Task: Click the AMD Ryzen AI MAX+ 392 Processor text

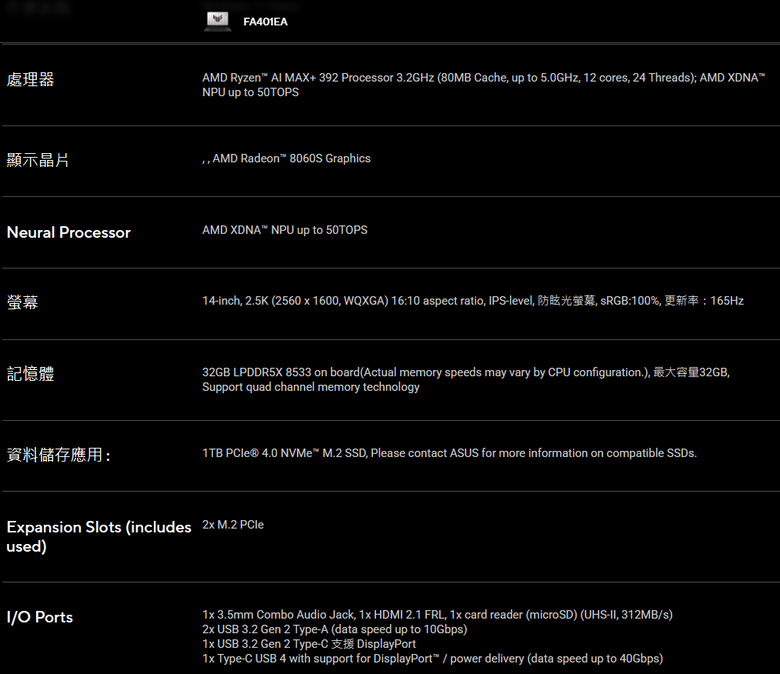Action: tap(484, 85)
